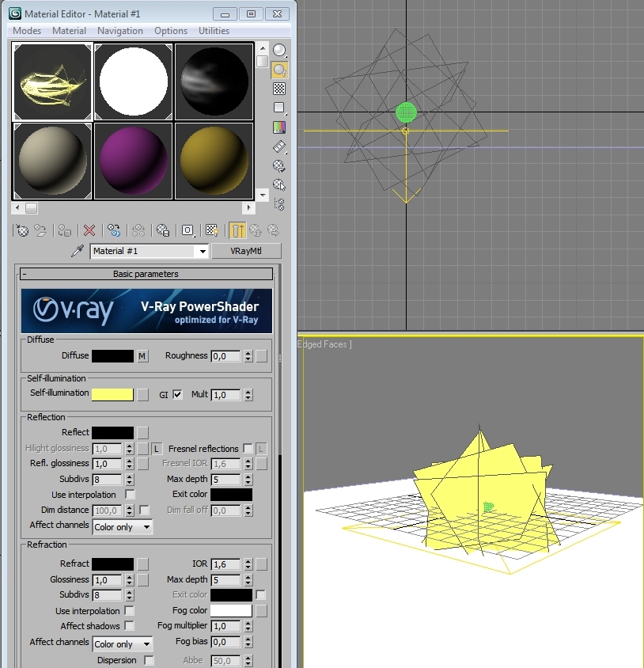Uncheck the GI checkbox in Self-illumination
This screenshot has width=644, height=668.
coord(178,393)
